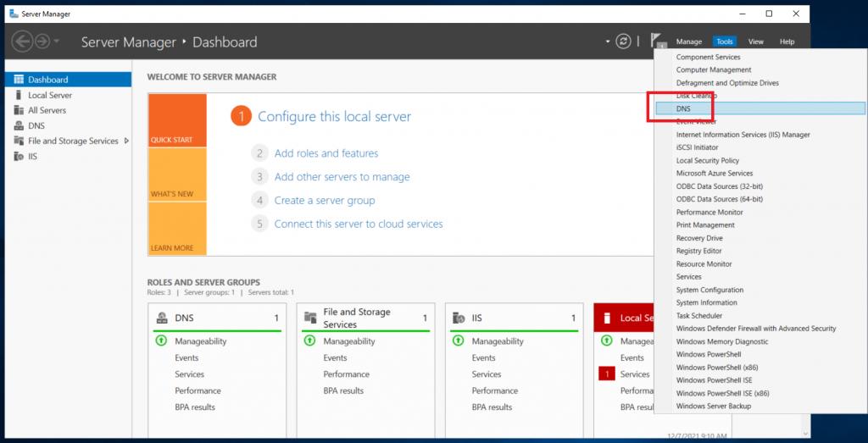Click the File and Storage Services tile header
Viewport: 868px width, 443px height.
coord(366,318)
